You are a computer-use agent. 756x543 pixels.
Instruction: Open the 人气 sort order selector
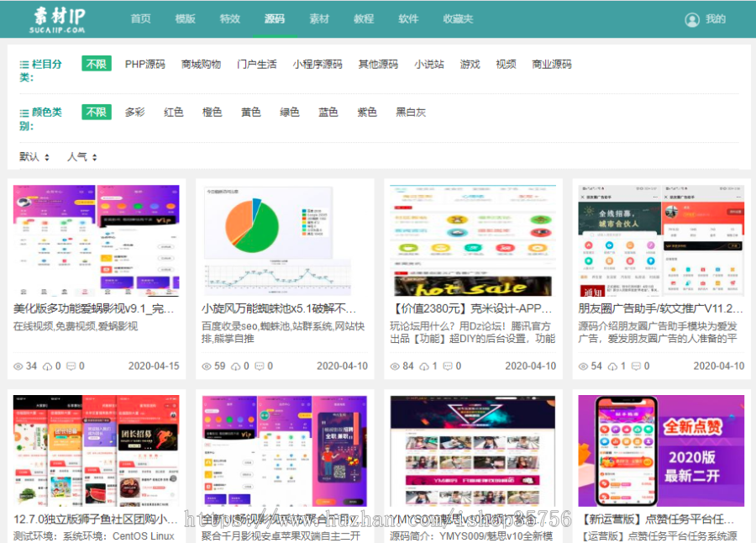pyautogui.click(x=79, y=156)
